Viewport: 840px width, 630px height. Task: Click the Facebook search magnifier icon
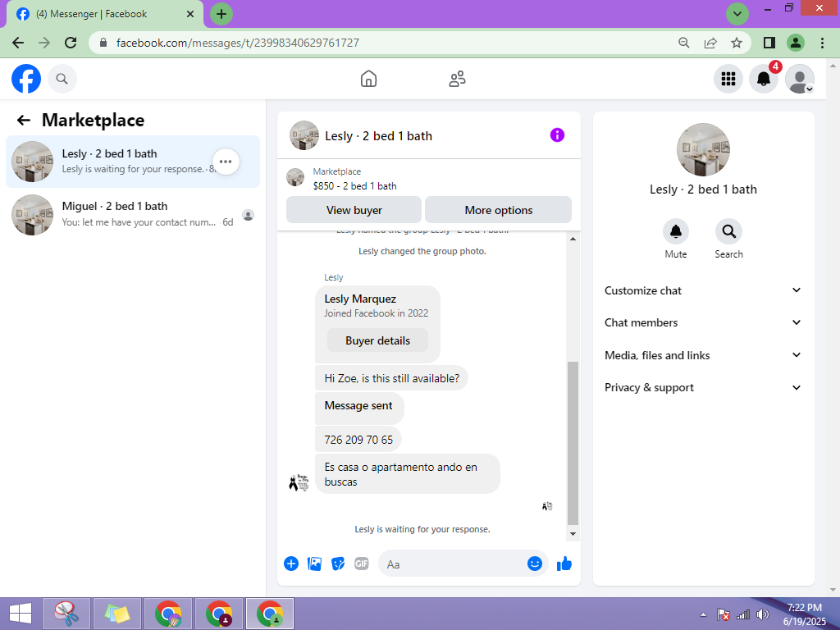point(62,79)
